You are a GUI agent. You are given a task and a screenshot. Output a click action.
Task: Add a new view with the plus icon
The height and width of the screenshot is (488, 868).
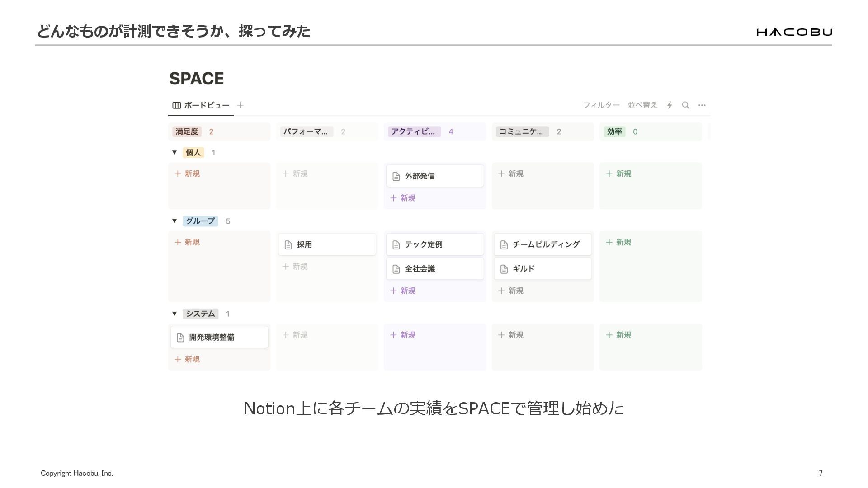(241, 105)
